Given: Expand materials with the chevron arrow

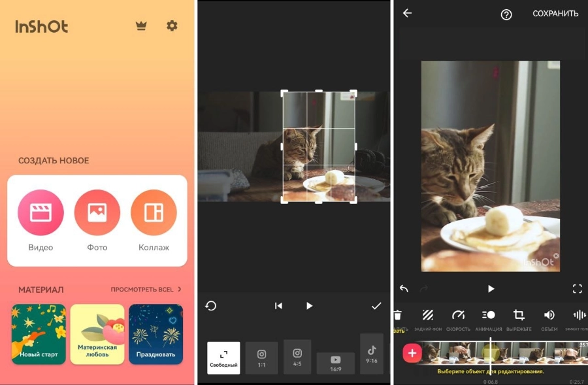Looking at the screenshot, I should pos(180,290).
